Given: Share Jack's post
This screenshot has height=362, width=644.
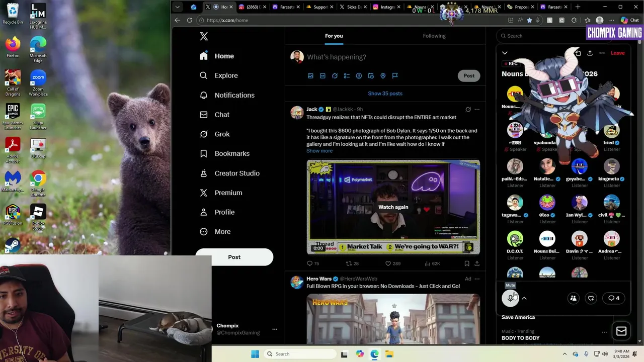Looking at the screenshot, I should (477, 263).
